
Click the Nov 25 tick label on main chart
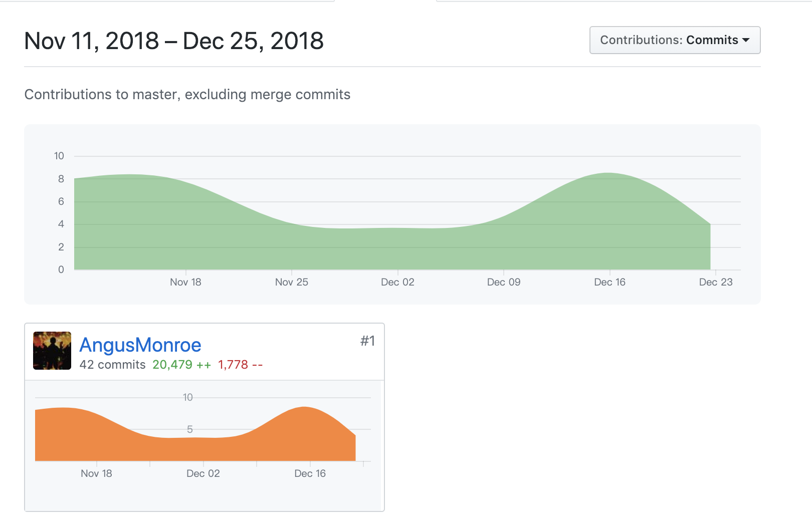coord(291,282)
